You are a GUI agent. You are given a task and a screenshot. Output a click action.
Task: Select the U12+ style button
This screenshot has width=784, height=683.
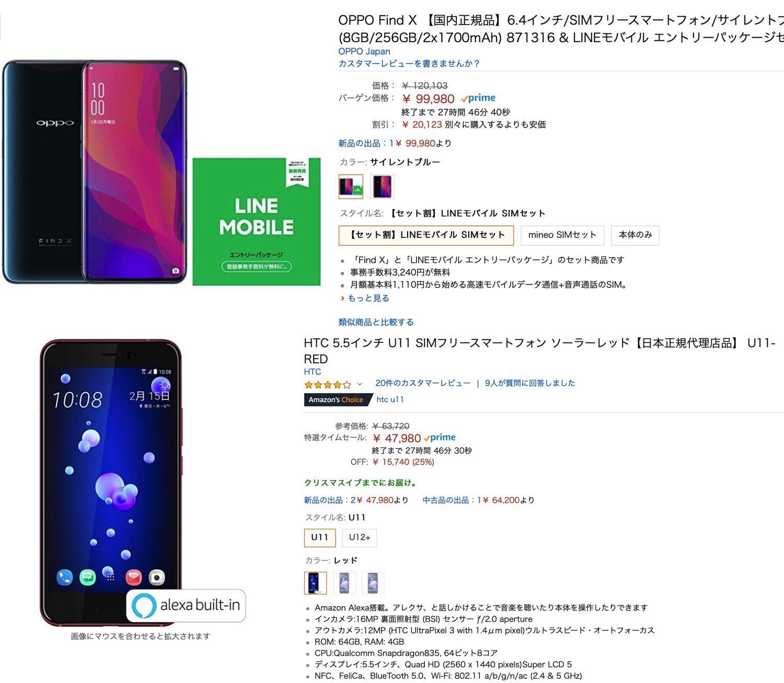(x=360, y=538)
